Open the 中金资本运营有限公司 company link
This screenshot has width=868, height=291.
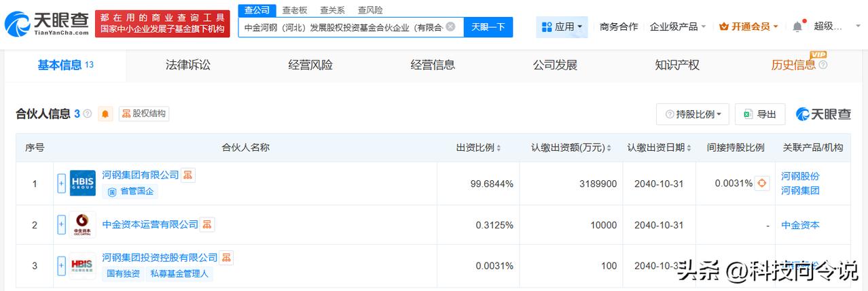(150, 224)
